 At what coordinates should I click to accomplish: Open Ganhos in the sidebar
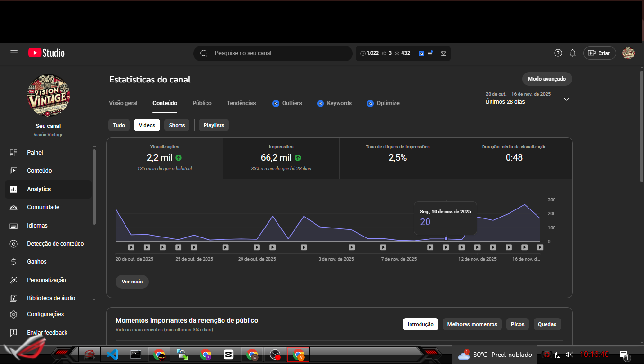pos(37,262)
